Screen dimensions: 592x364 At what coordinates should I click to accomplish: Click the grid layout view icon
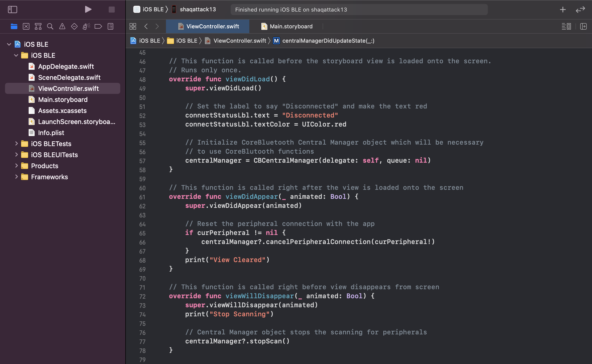coord(133,26)
